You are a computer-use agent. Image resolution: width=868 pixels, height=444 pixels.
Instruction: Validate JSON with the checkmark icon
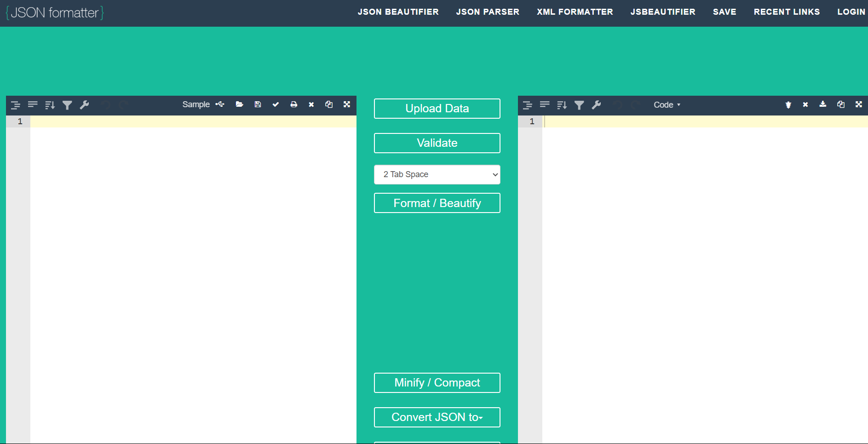pos(276,104)
